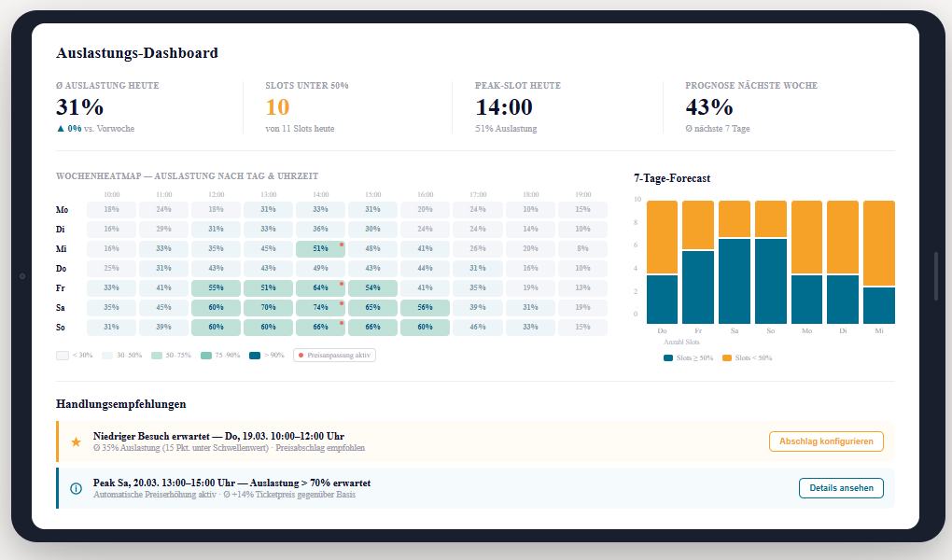Click the over 90% dark legend swatch

(255, 356)
